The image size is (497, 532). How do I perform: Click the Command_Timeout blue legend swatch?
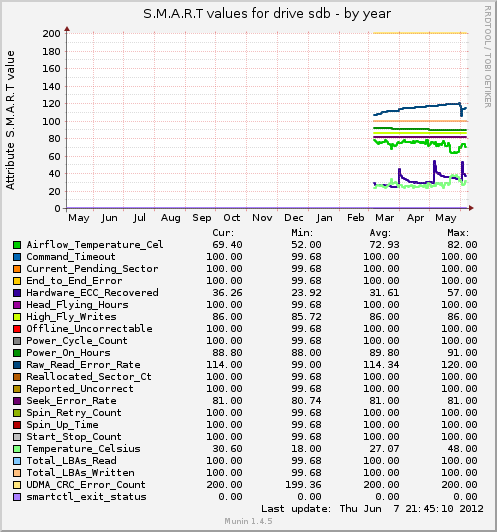click(x=17, y=257)
